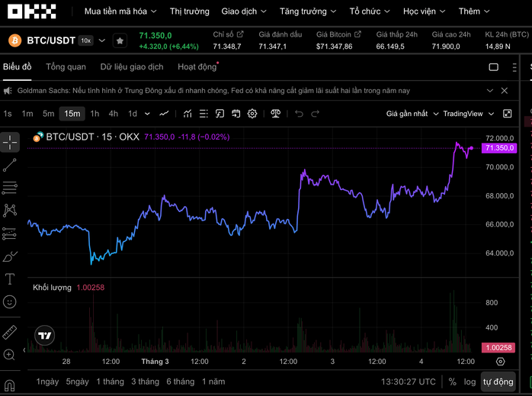The image size is (532, 396).
Task: Close the Goldman Sachs news banner
Action: 505,91
